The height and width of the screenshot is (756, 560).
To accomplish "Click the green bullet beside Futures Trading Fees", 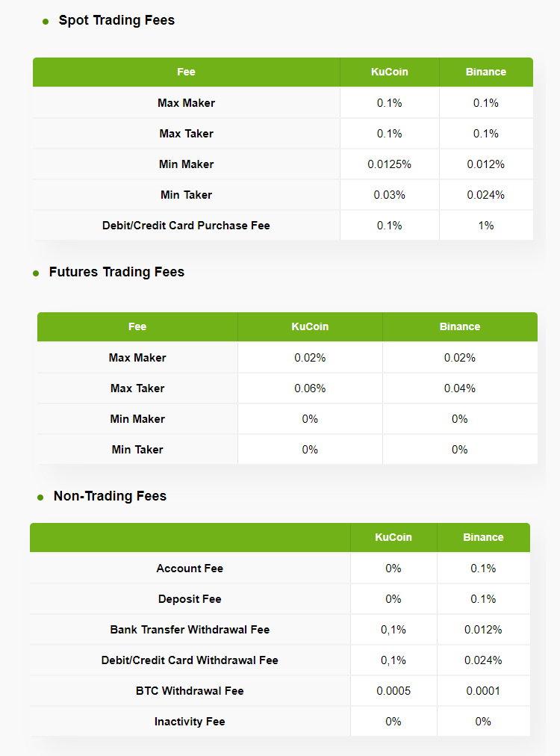I will pos(36,273).
